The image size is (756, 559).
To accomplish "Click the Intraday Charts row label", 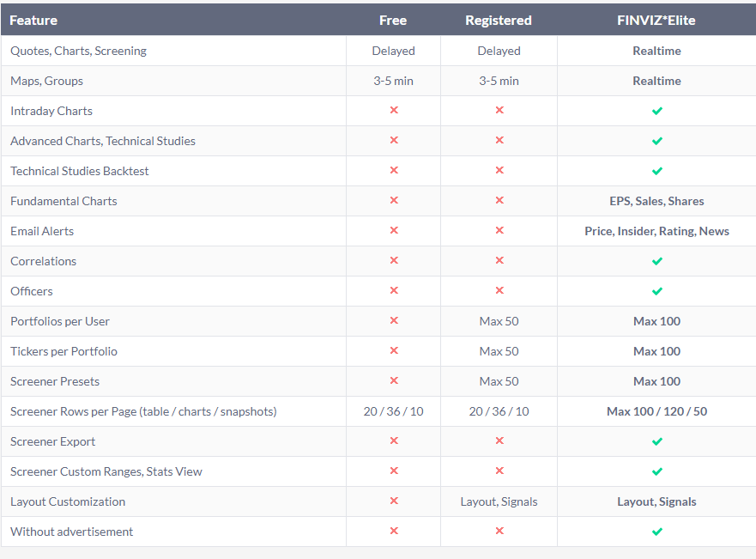I will point(51,111).
